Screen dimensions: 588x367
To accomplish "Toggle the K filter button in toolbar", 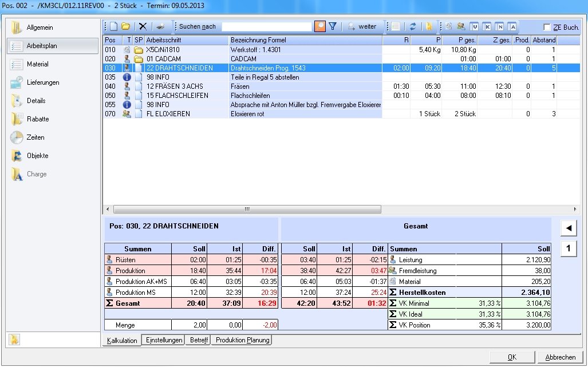I will point(487,26).
